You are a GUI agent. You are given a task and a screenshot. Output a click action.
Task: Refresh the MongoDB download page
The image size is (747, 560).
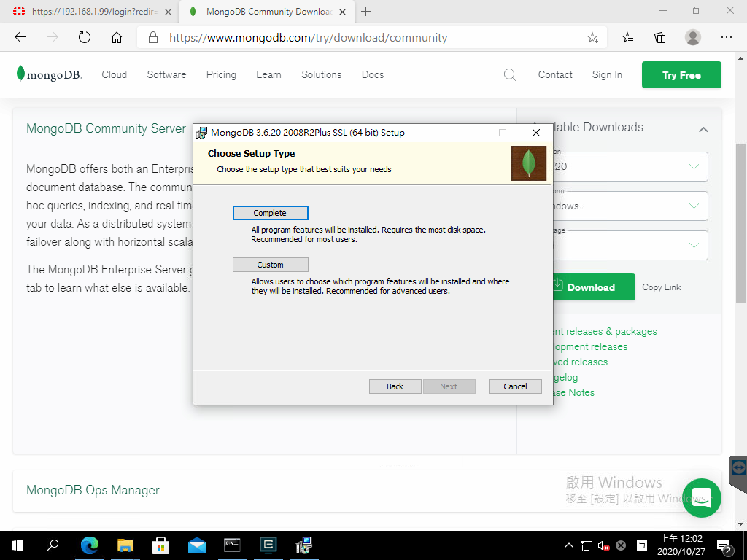point(85,37)
